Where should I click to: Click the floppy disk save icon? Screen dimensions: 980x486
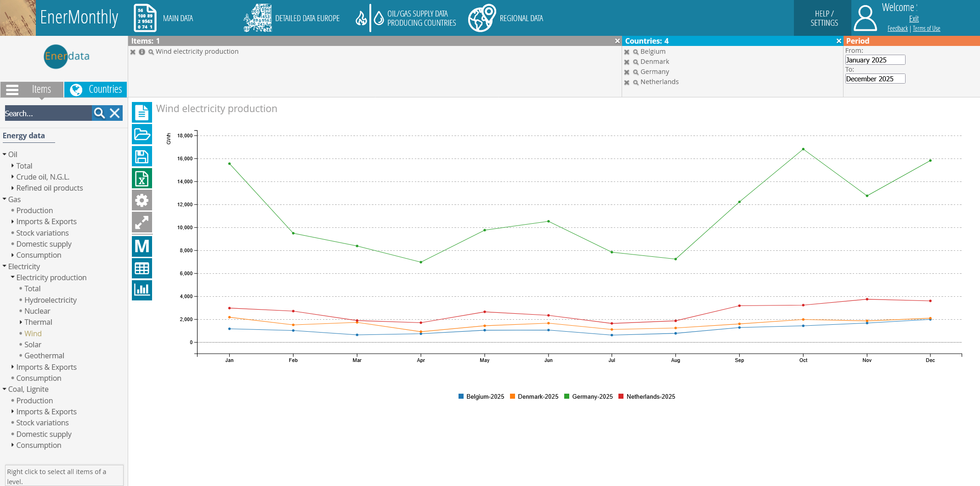[x=142, y=157]
